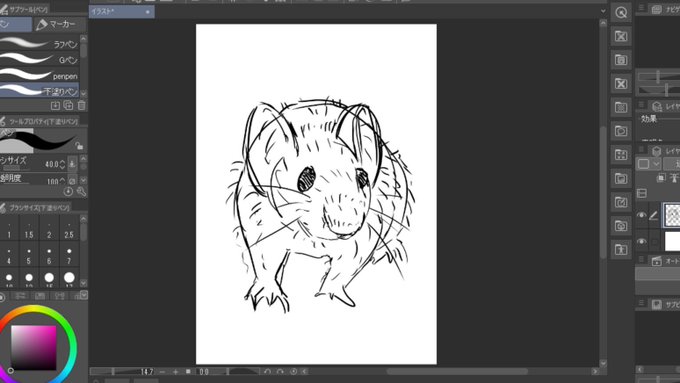Image resolution: width=680 pixels, height=383 pixels.
Task: Click the eighth command bar folder icon
Action: [x=621, y=178]
